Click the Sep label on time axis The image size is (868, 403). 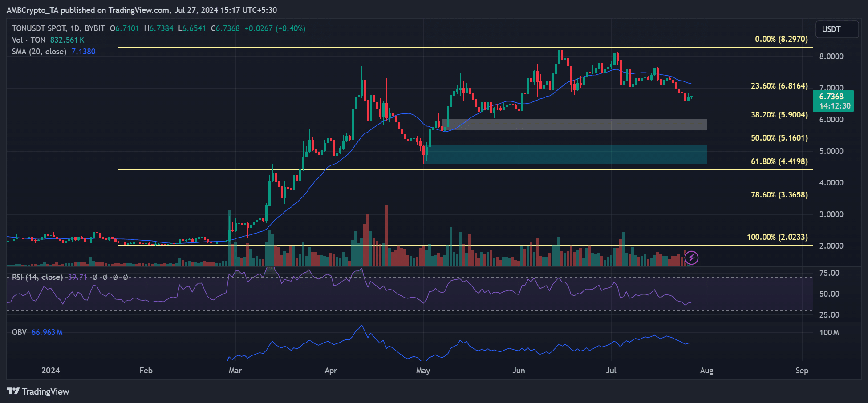point(802,371)
